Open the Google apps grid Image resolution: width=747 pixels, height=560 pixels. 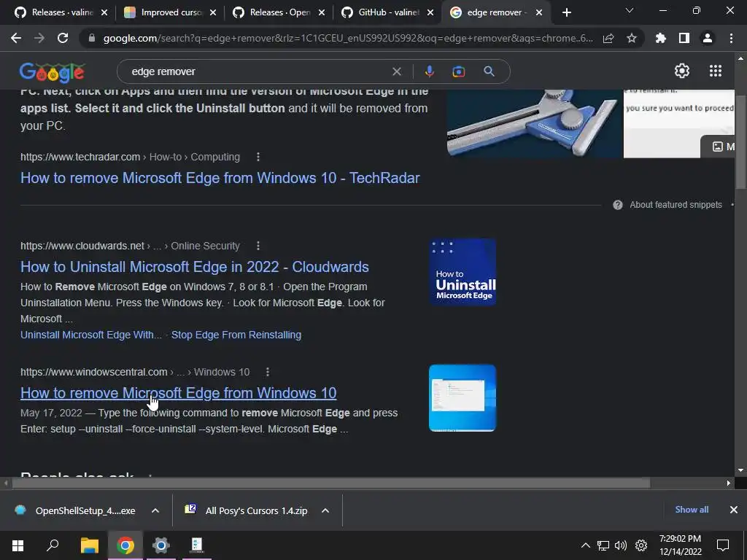(x=716, y=71)
